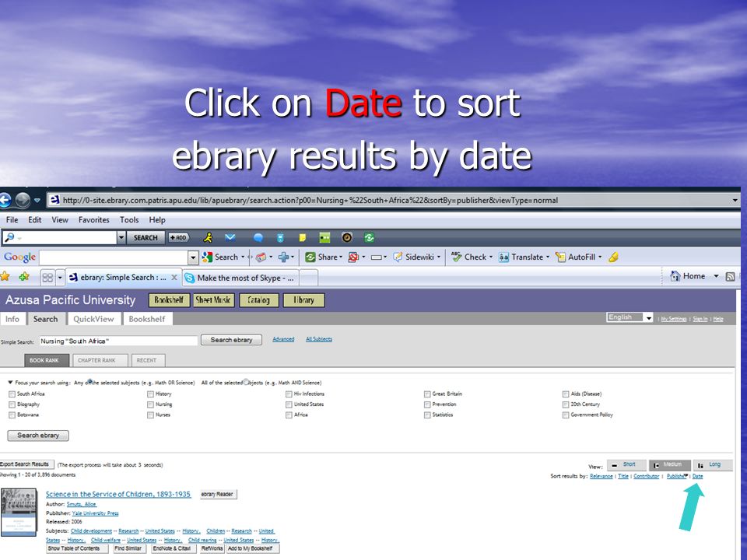Open the File menu

pyautogui.click(x=12, y=219)
